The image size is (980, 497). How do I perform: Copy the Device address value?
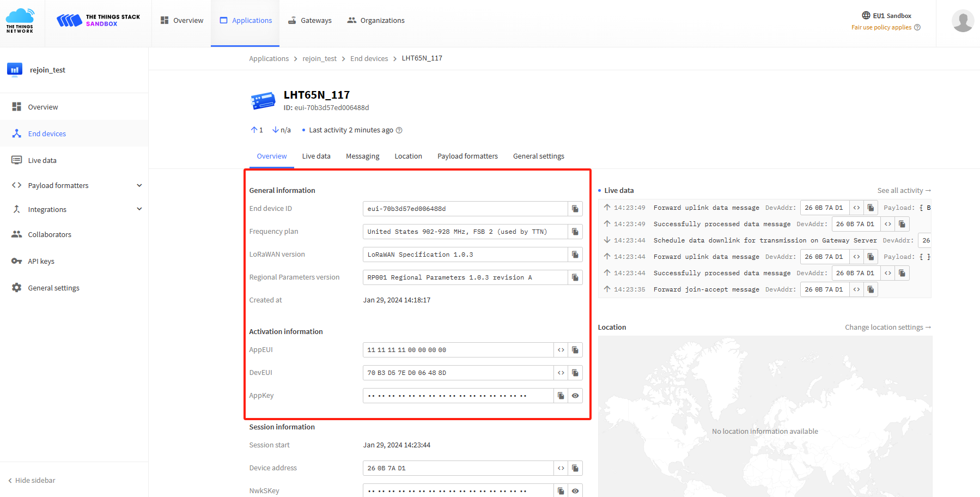point(575,468)
